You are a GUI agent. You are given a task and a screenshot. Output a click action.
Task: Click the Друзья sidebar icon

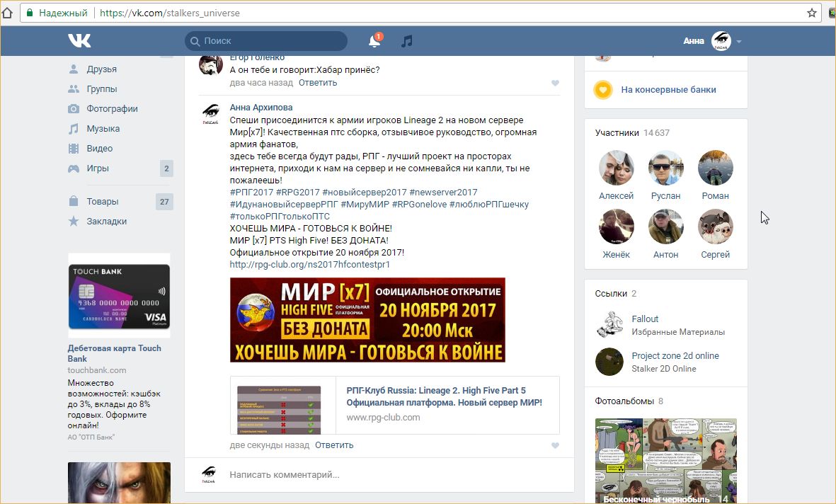click(x=74, y=69)
